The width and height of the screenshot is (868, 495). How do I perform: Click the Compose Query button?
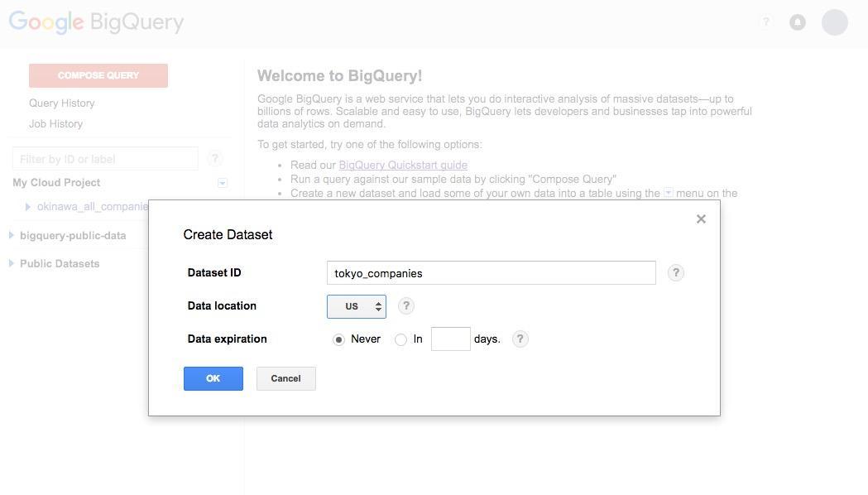click(x=98, y=75)
